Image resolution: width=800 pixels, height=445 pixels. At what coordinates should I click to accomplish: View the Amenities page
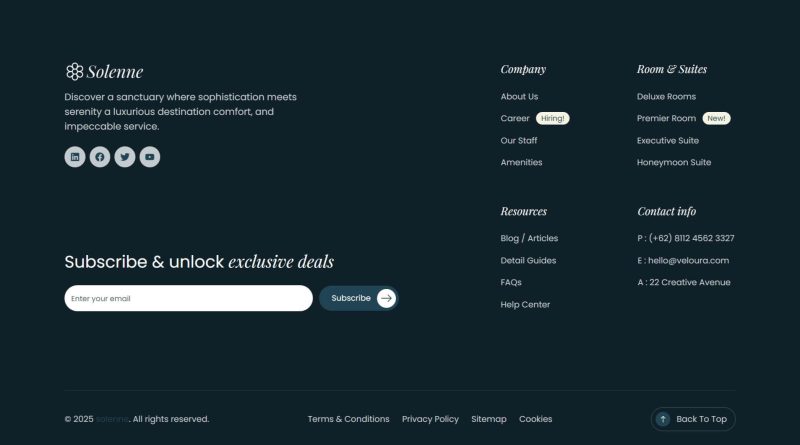[x=521, y=162]
